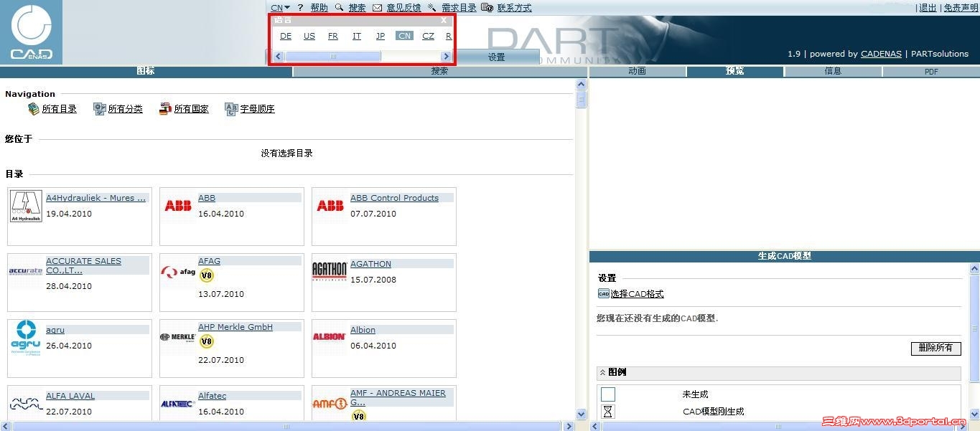Click the 所有国家 flag icon
Image resolution: width=980 pixels, height=431 pixels.
(x=166, y=109)
